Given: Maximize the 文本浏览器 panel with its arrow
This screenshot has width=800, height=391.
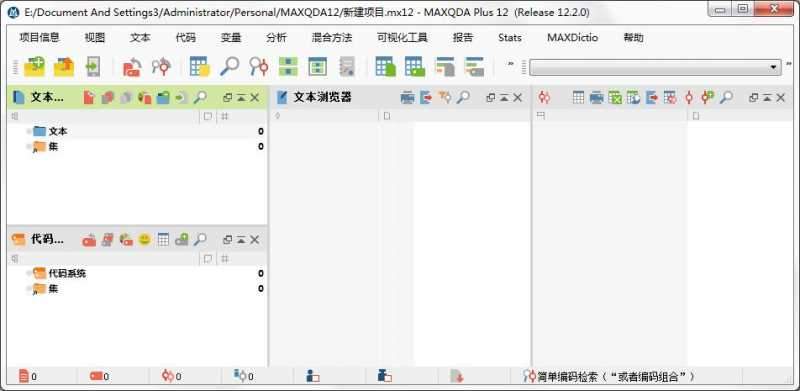Looking at the screenshot, I should click(x=504, y=97).
